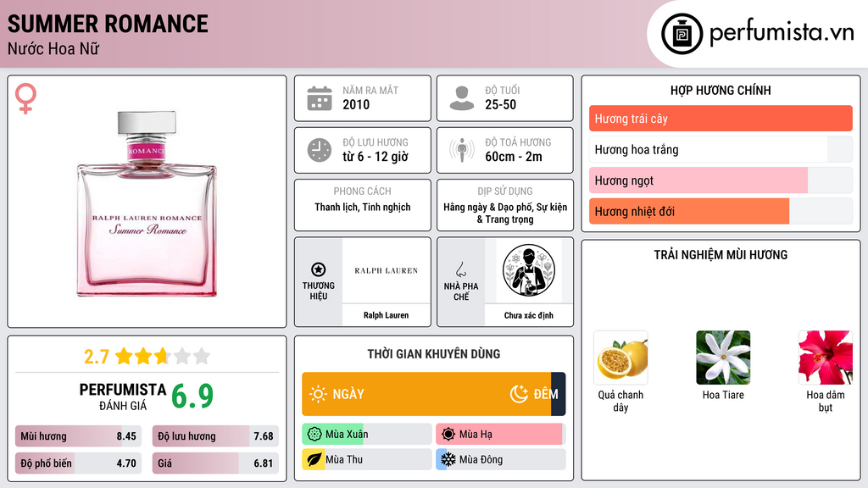
Task: Click the nose icon above Nhà pha chế
Action: tap(460, 269)
